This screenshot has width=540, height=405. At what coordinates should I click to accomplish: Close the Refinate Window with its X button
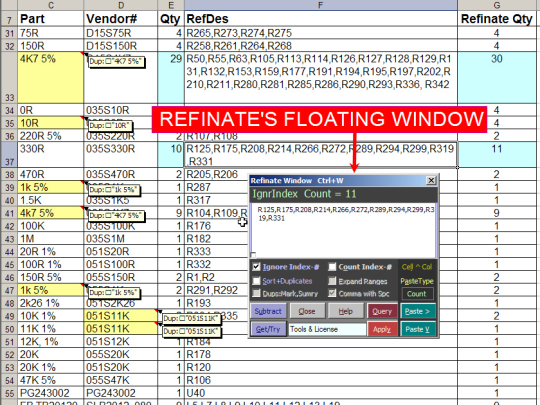point(431,180)
